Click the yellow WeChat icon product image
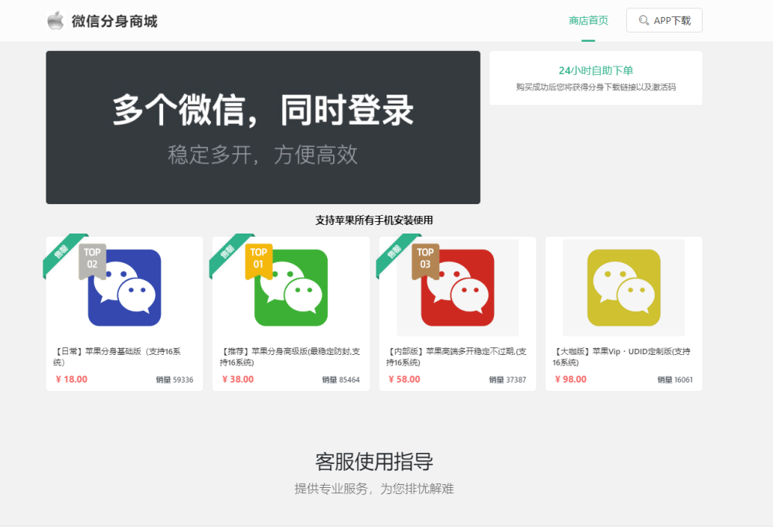 tap(624, 288)
